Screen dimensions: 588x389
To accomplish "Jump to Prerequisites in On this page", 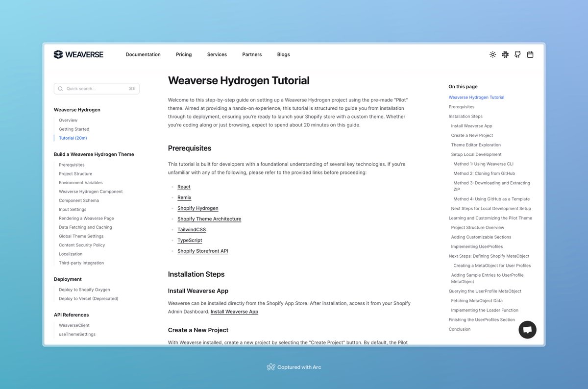I will coord(462,107).
